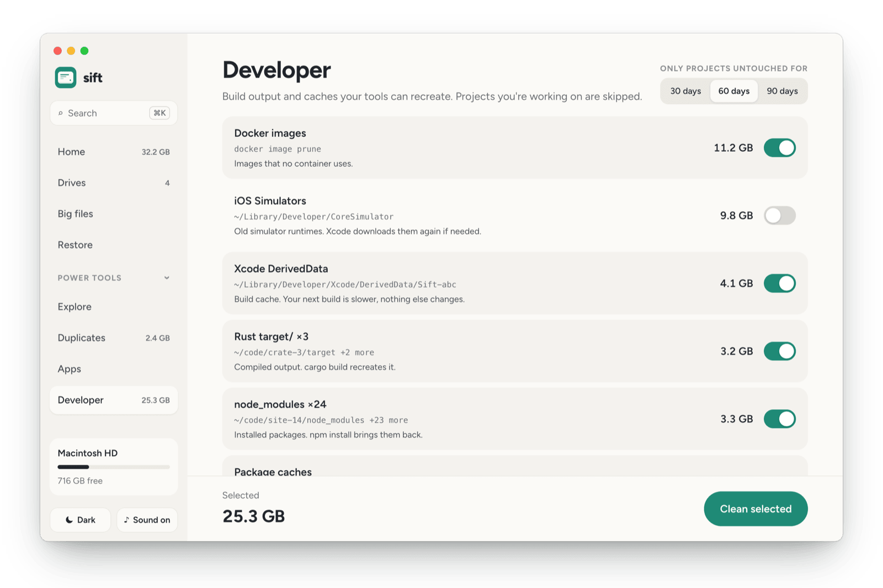Click the music note Sound icon
The height and width of the screenshot is (588, 883).
point(126,520)
